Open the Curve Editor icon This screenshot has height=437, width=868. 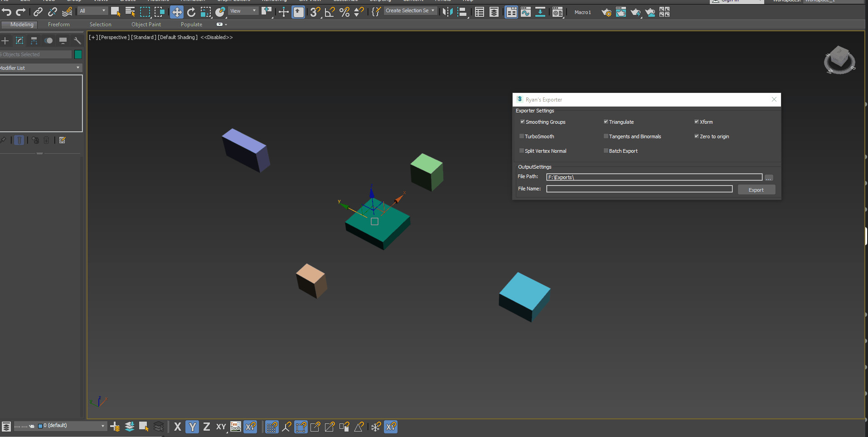[525, 12]
